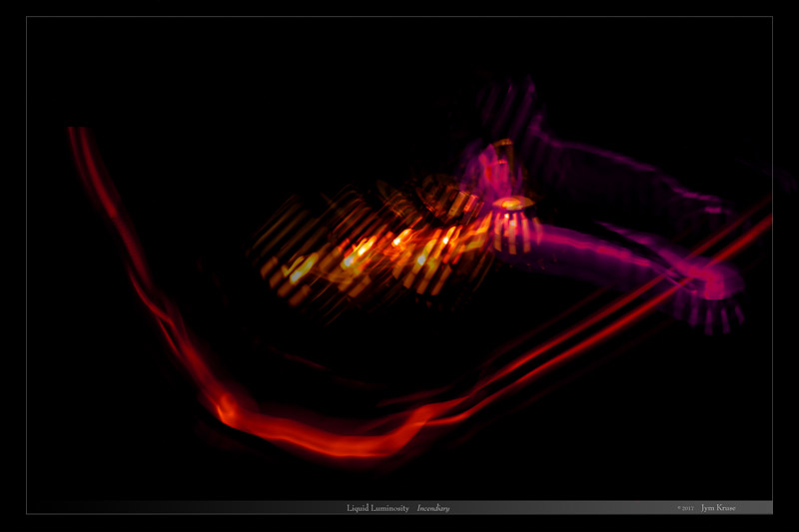This screenshot has width=799, height=532.
Task: Click the empty black area in the top-left
Action: pyautogui.click(x=150, y=70)
